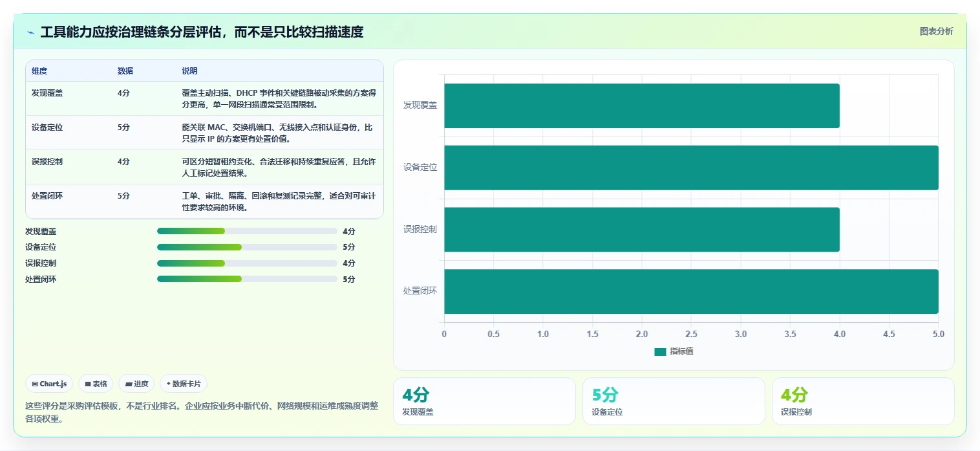The height and width of the screenshot is (451, 980).
Task: Open the 4分 误报控制 data card
Action: [863, 401]
